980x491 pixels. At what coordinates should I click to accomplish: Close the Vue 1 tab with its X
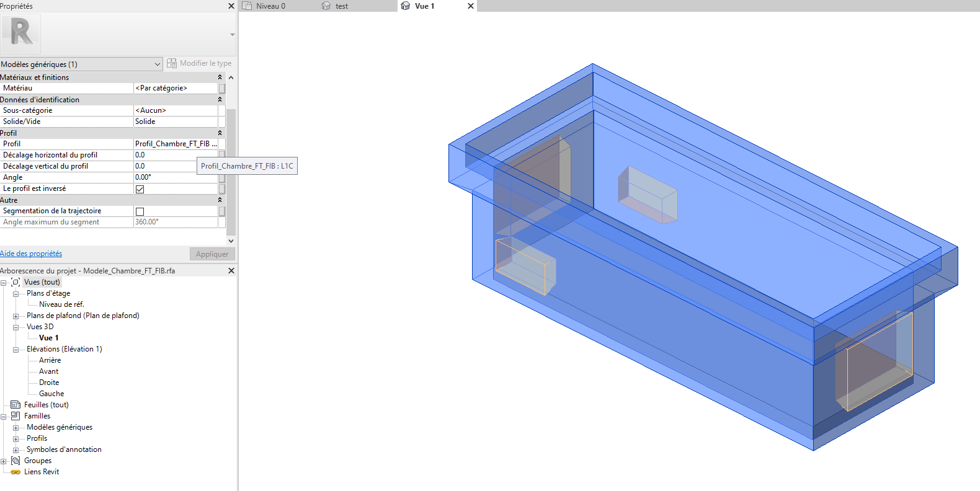click(x=471, y=6)
